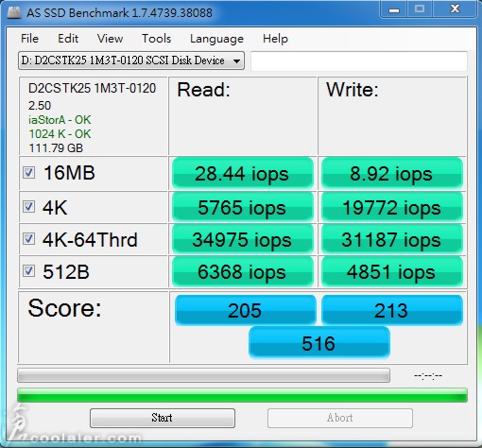Image resolution: width=482 pixels, height=448 pixels.
Task: Uncheck the 16MB test checkbox
Action: (x=28, y=173)
